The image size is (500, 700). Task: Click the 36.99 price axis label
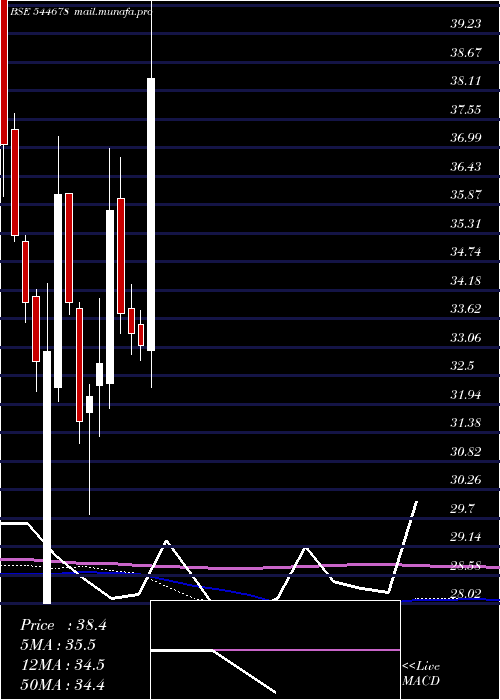click(466, 138)
